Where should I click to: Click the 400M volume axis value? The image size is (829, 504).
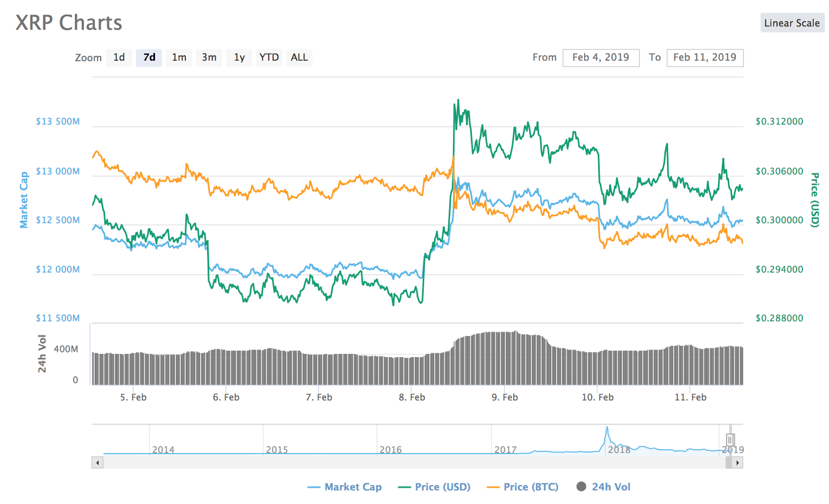tap(66, 349)
